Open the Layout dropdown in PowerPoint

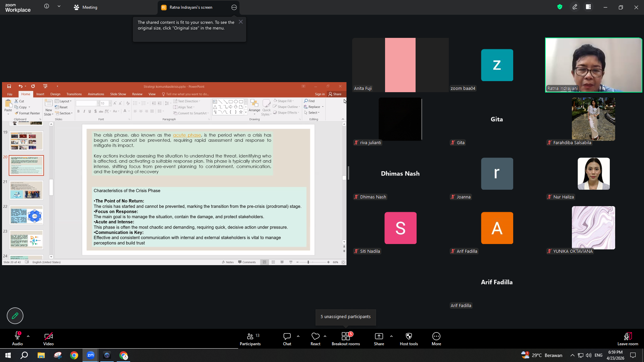[x=63, y=101]
